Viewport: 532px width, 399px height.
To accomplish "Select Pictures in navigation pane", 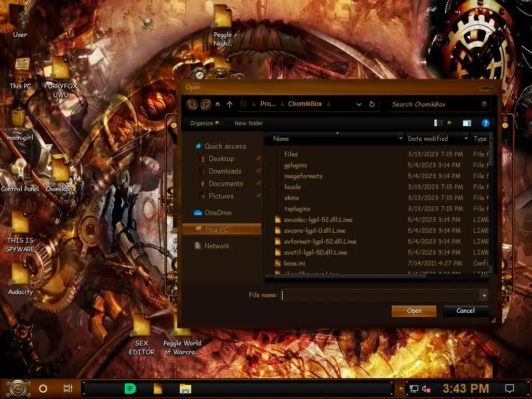I will [x=221, y=196].
